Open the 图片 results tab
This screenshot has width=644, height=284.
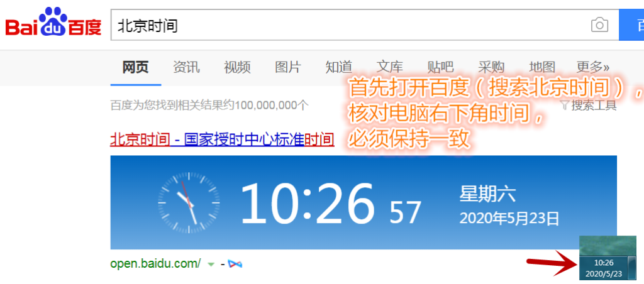tap(288, 67)
